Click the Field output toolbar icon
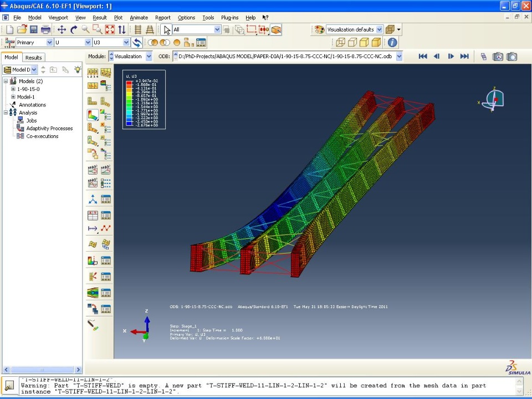This screenshot has height=399, width=532. tap(9, 43)
